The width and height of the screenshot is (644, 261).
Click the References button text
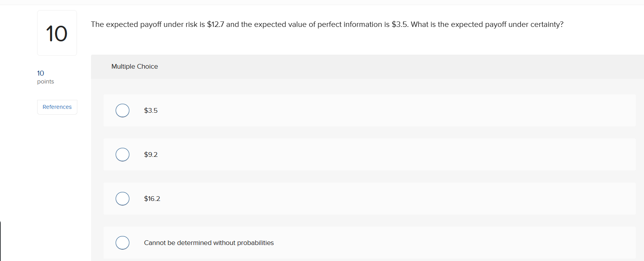(x=57, y=107)
